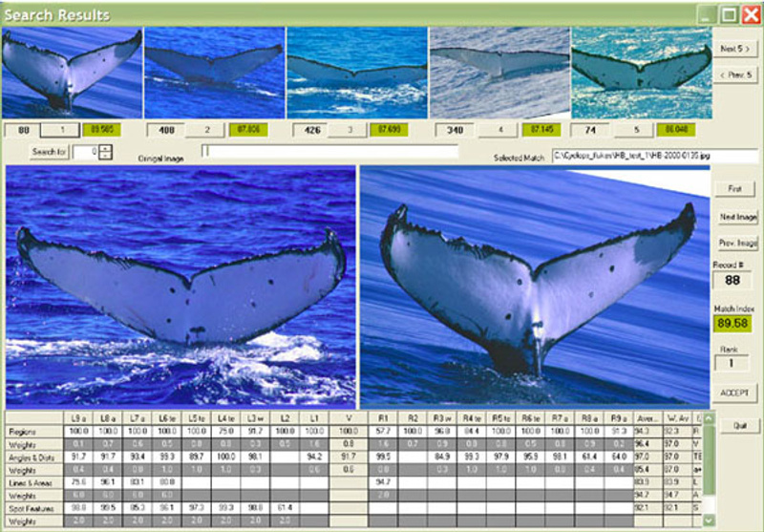Decrease the Search for number with down arrow
Image resolution: width=764 pixels, height=532 pixels.
pyautogui.click(x=106, y=156)
